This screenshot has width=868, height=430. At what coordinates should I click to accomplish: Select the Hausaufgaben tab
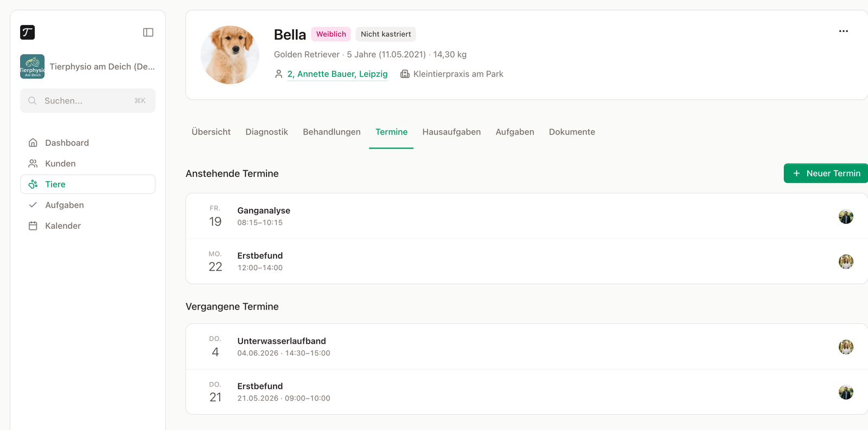coord(451,132)
